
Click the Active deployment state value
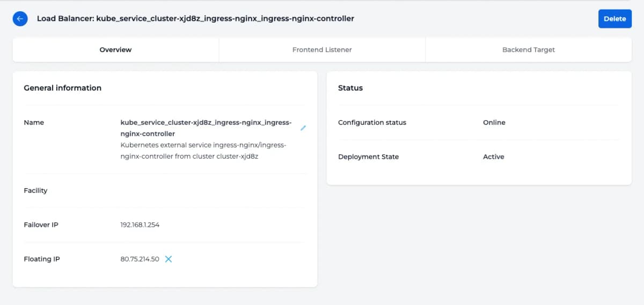(x=493, y=157)
